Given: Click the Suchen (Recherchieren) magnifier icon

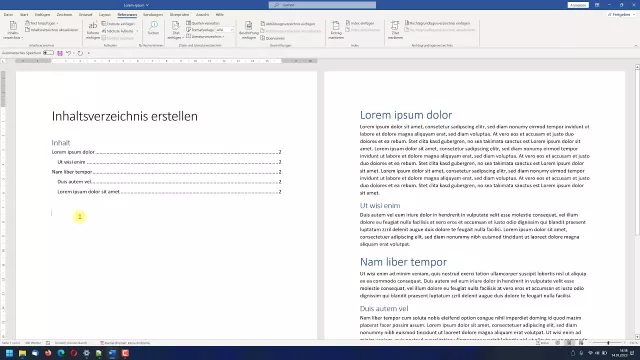Looking at the screenshot, I should [153, 28].
